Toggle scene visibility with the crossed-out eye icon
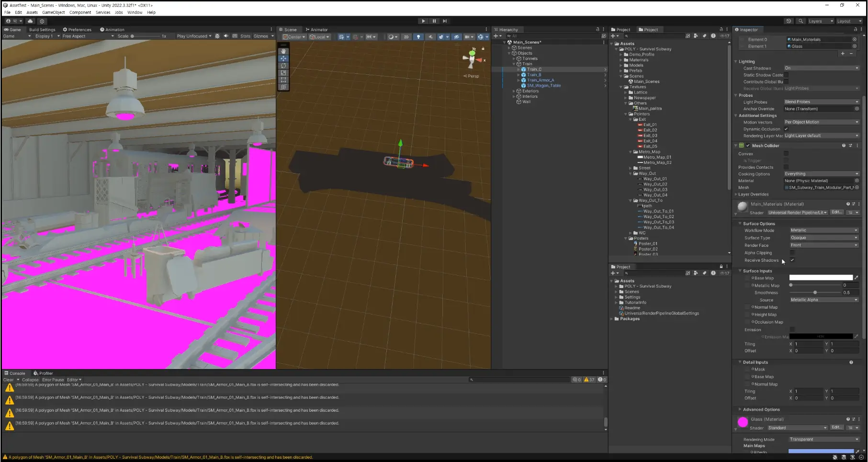The height and width of the screenshot is (462, 868). [457, 37]
